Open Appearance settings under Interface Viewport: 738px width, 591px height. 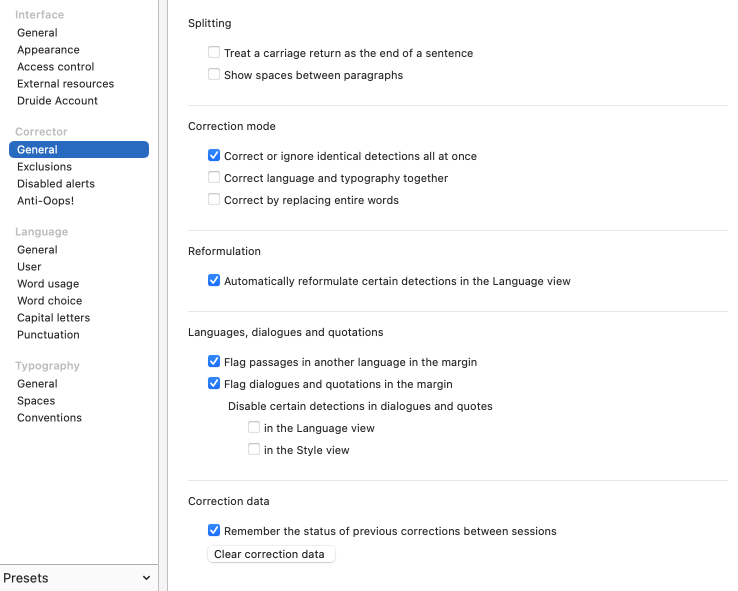48,50
